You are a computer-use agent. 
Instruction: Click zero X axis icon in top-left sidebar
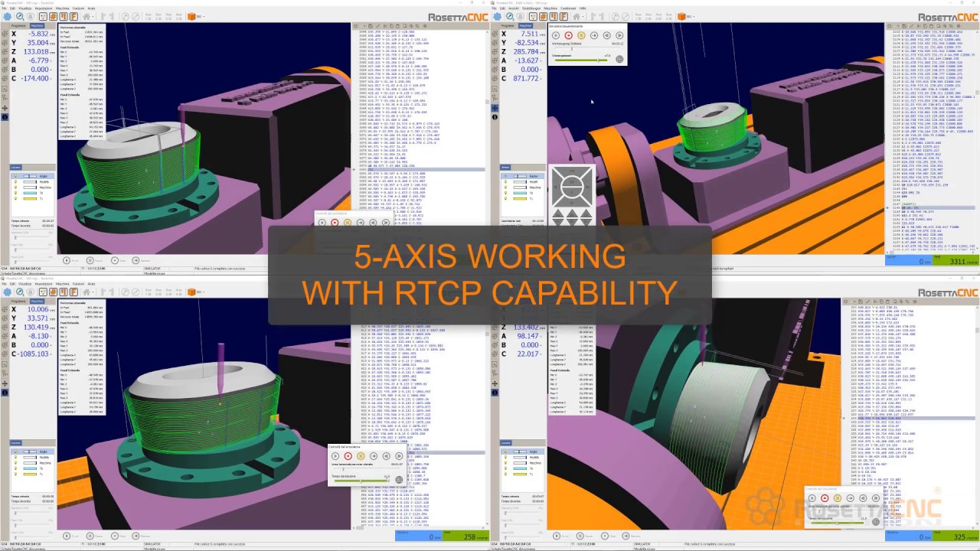point(5,34)
